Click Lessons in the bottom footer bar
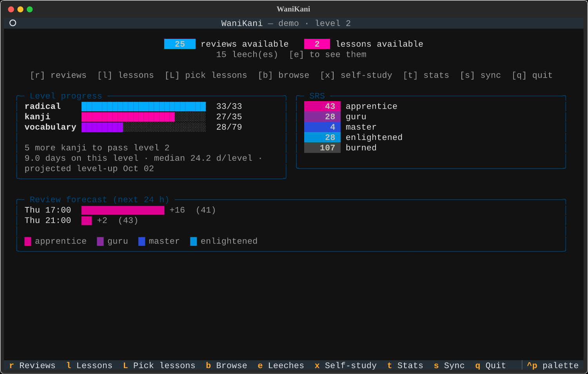This screenshot has width=588, height=374. tap(89, 365)
